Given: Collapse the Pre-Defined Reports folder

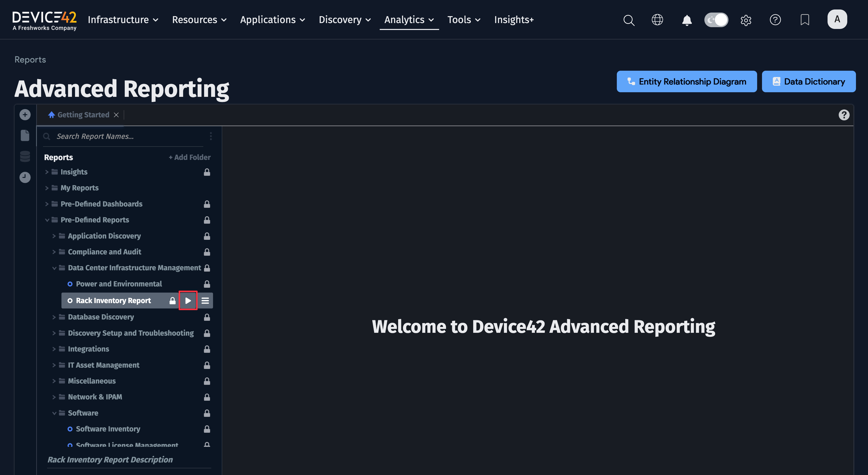Looking at the screenshot, I should 47,220.
